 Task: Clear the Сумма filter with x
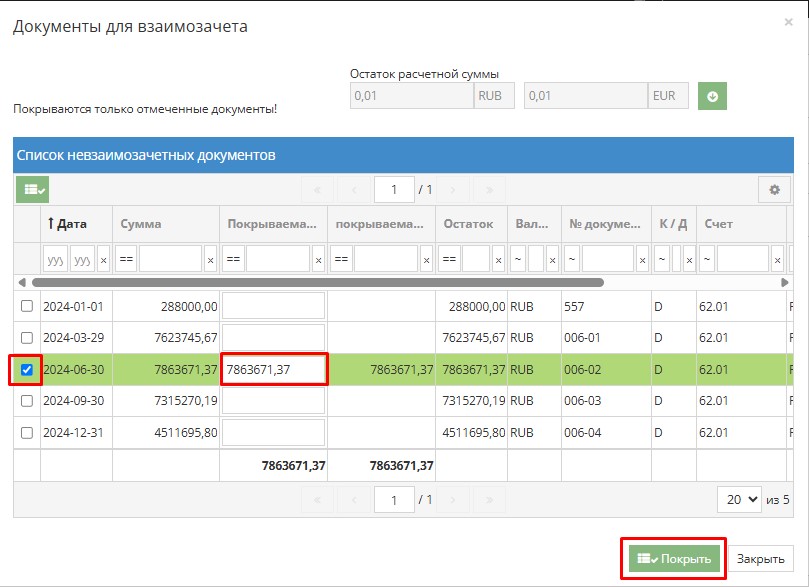[x=210, y=260]
